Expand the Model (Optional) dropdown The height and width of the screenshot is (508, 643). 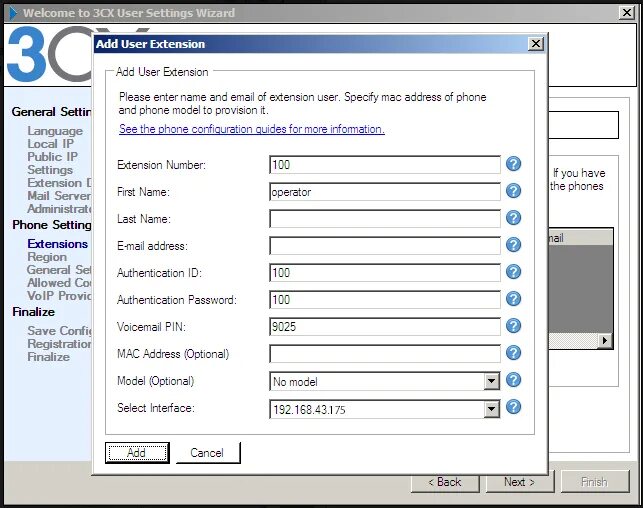tap(491, 382)
